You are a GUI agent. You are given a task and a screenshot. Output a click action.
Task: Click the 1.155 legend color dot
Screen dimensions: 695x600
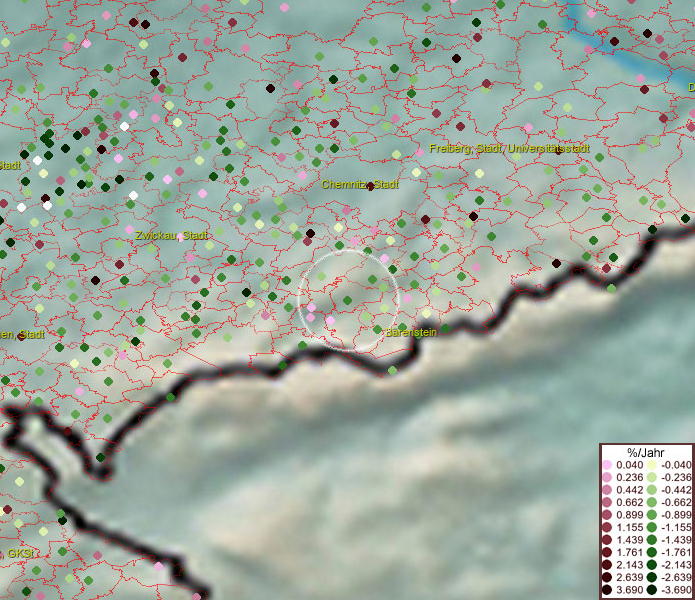608,528
